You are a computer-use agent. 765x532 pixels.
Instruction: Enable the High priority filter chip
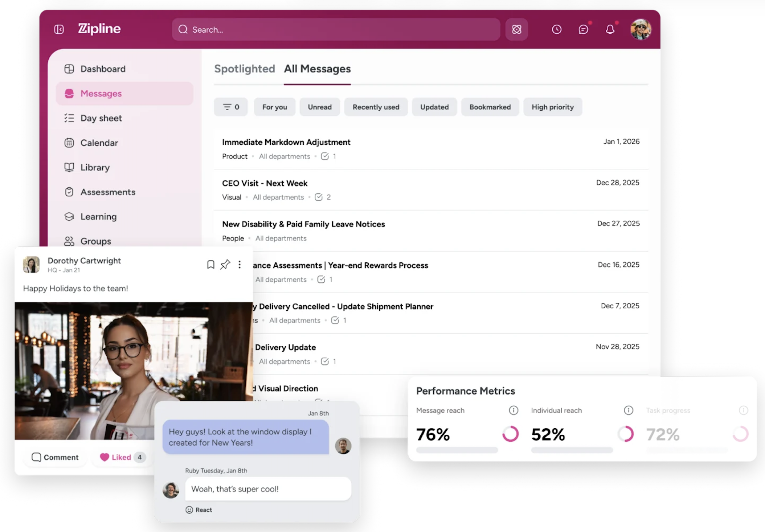pyautogui.click(x=552, y=107)
